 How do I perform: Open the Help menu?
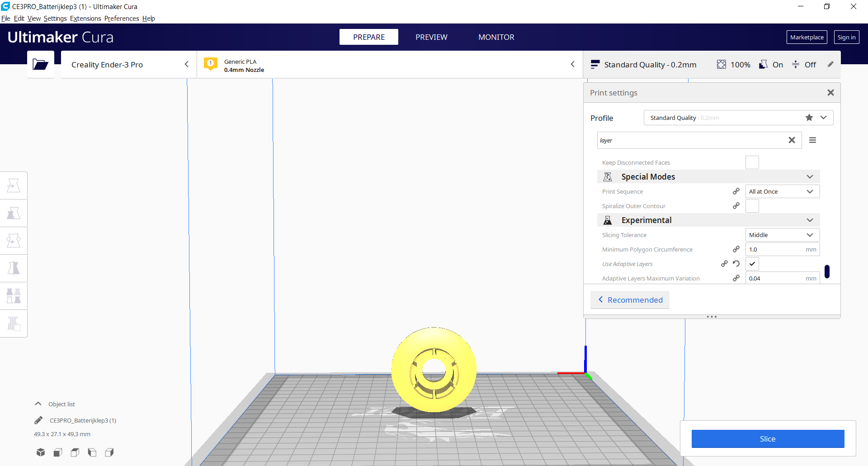[149, 19]
